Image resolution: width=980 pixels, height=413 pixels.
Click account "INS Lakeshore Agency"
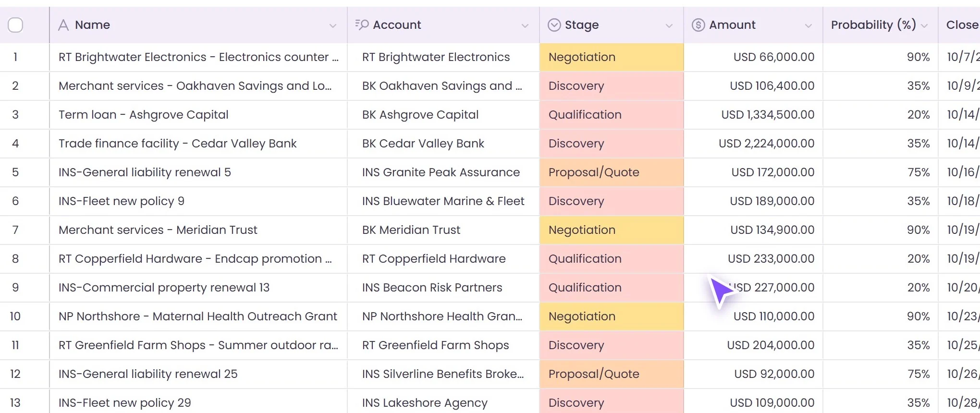coord(425,403)
